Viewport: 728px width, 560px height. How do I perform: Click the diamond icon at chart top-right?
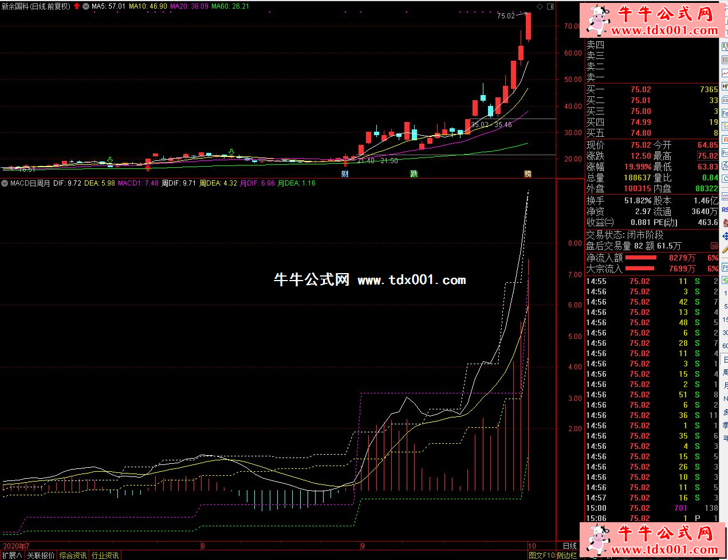pyautogui.click(x=540, y=6)
